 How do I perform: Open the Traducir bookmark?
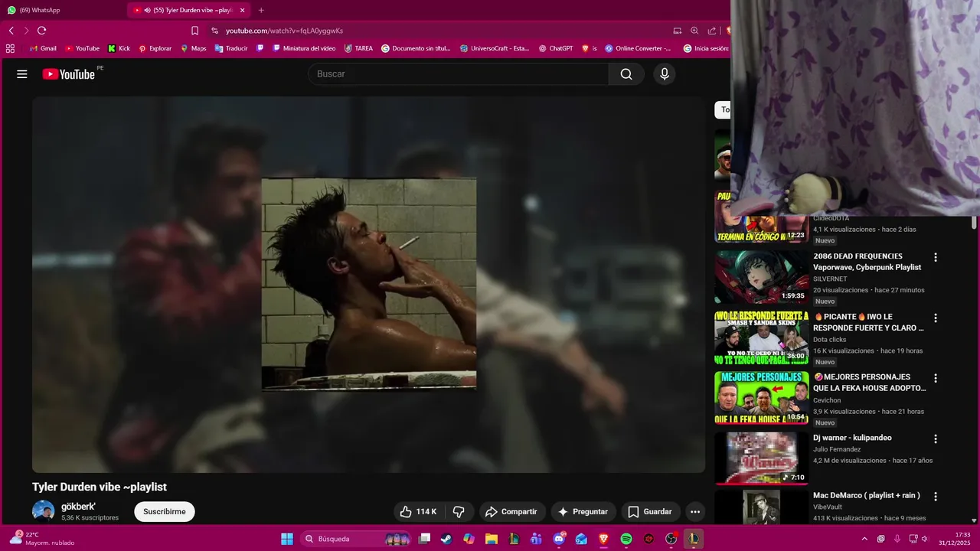point(231,48)
